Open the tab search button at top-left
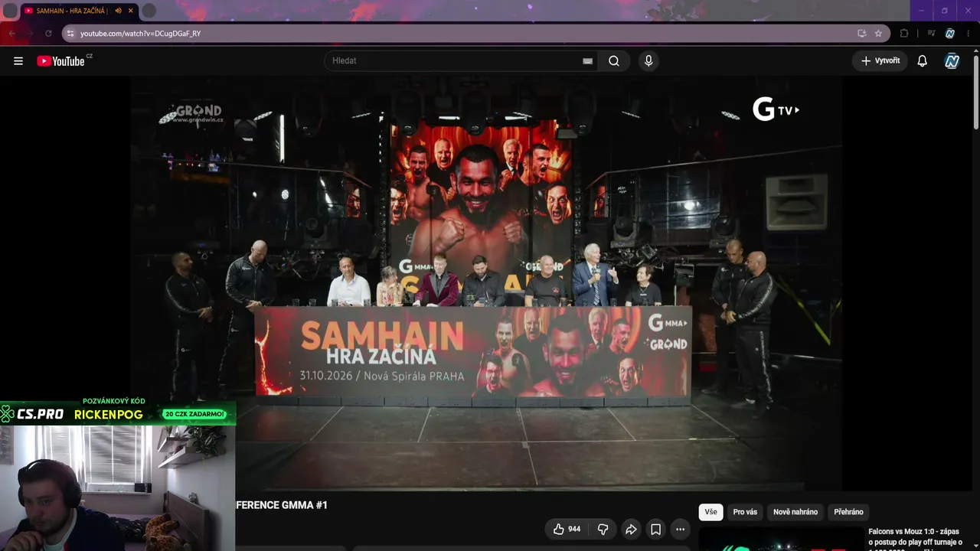The height and width of the screenshot is (551, 980). coord(11,11)
